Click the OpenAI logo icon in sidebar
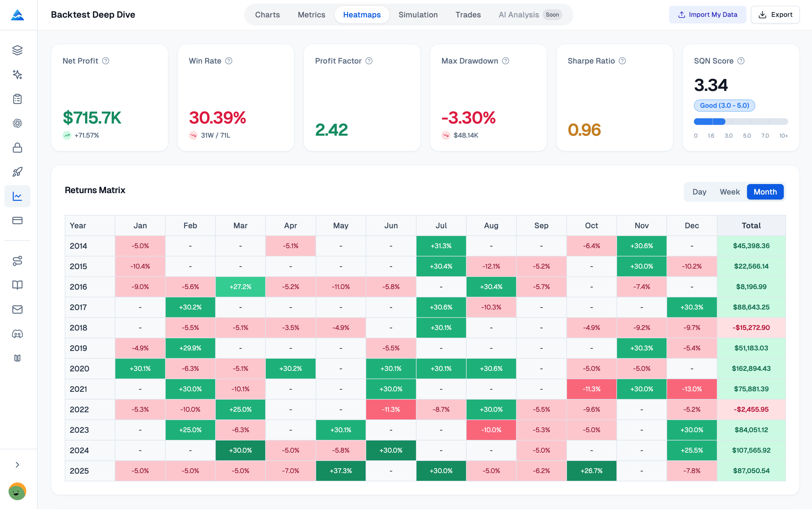Image resolution: width=812 pixels, height=509 pixels. click(x=17, y=123)
